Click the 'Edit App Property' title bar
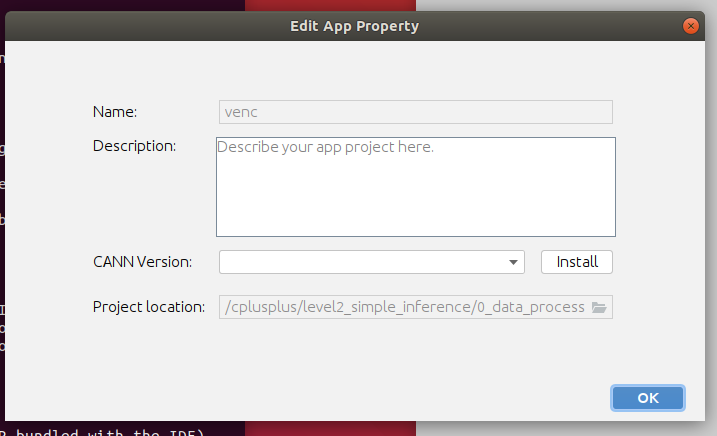Image resolution: width=717 pixels, height=436 pixels. click(355, 26)
